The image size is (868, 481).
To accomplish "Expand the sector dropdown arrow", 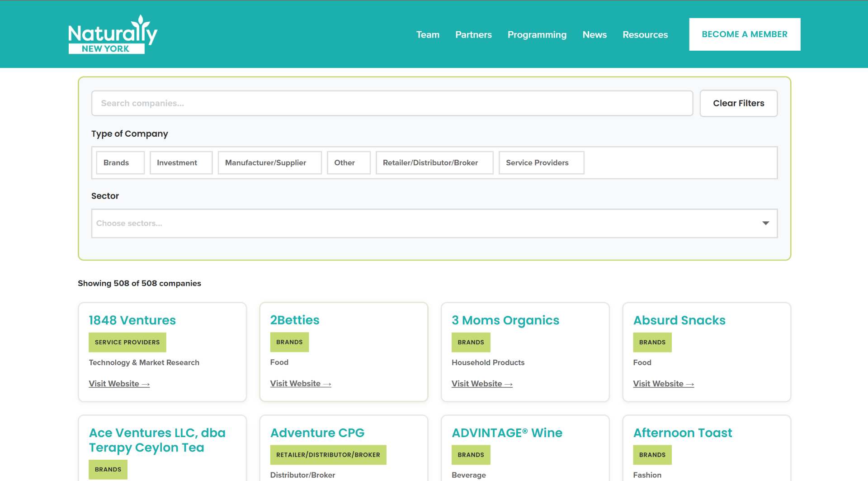I will 765,223.
